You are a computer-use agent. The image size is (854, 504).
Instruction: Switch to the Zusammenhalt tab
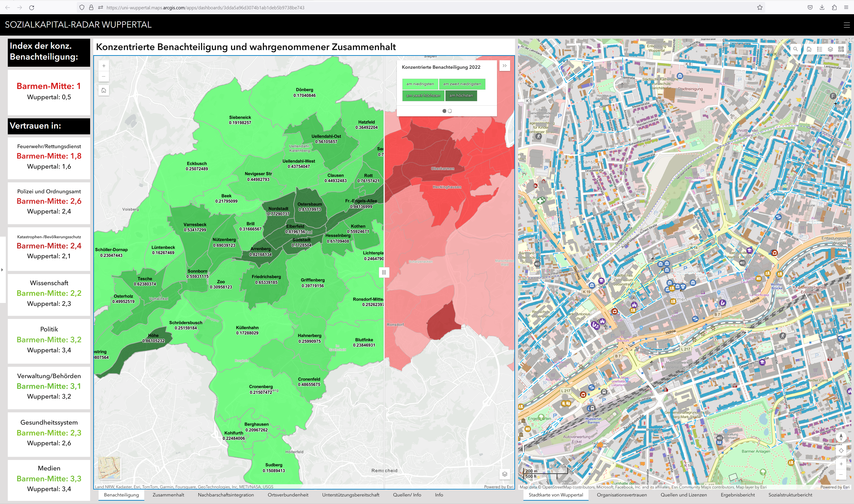coord(168,495)
